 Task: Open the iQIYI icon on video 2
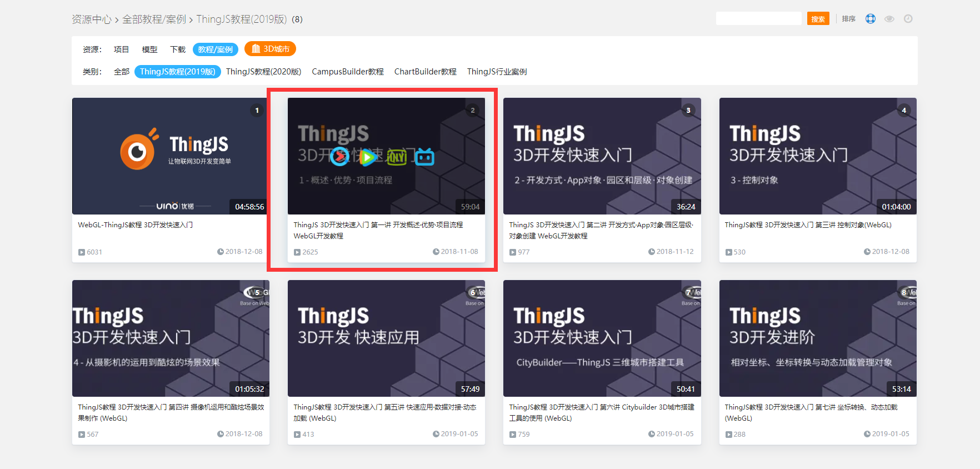(x=397, y=157)
